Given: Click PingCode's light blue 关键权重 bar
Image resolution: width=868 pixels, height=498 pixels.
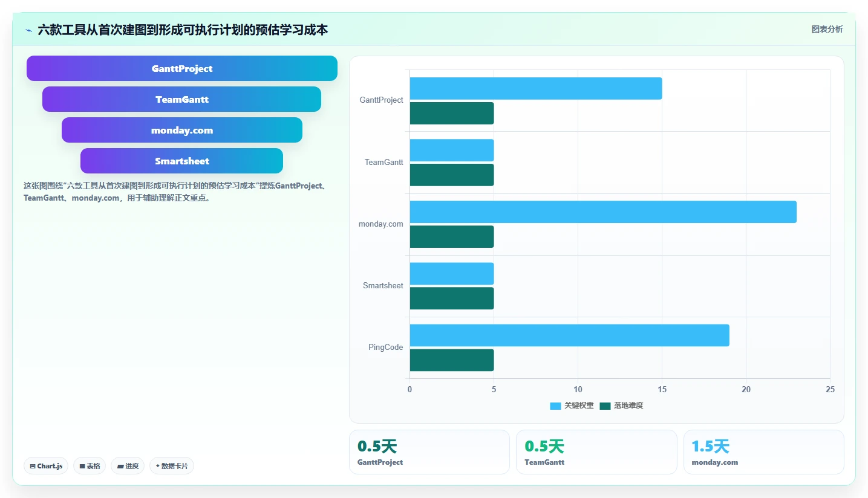Looking at the screenshot, I should (x=570, y=335).
